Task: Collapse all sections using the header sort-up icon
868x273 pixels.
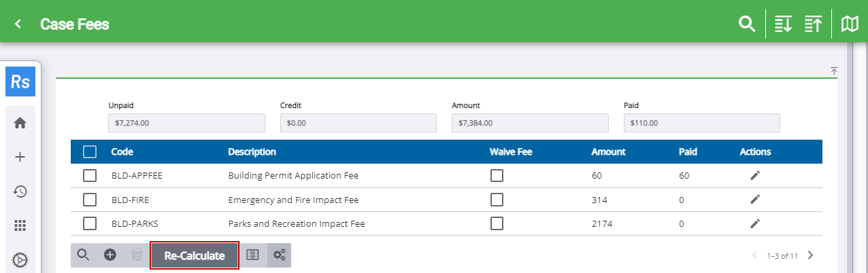Action: (813, 24)
